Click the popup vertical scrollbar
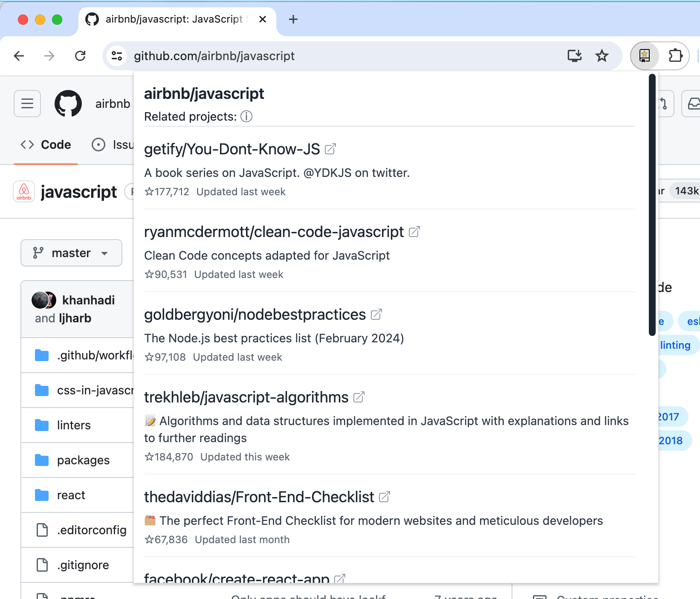 click(652, 205)
